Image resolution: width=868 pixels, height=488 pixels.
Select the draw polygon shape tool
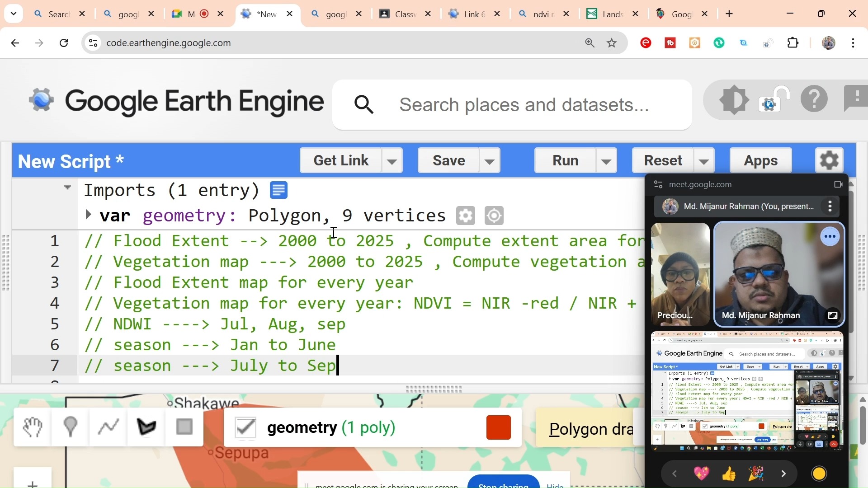click(x=147, y=428)
